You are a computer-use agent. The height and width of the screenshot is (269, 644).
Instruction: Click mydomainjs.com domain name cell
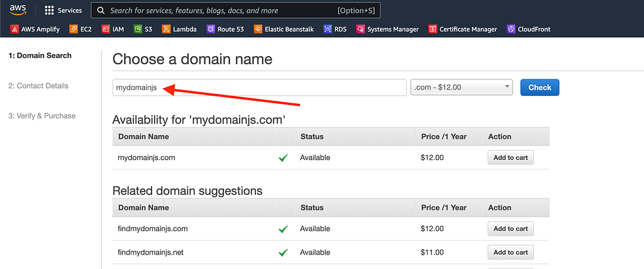[x=146, y=157]
